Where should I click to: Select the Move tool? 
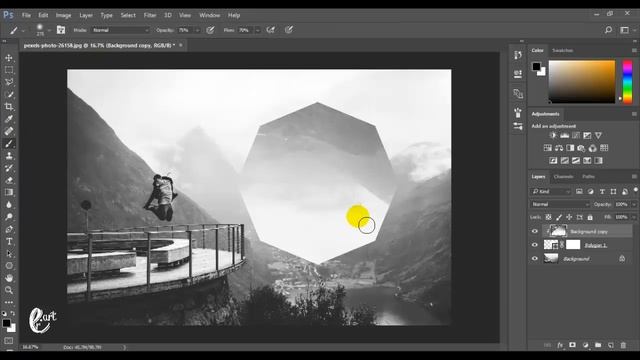point(9,58)
